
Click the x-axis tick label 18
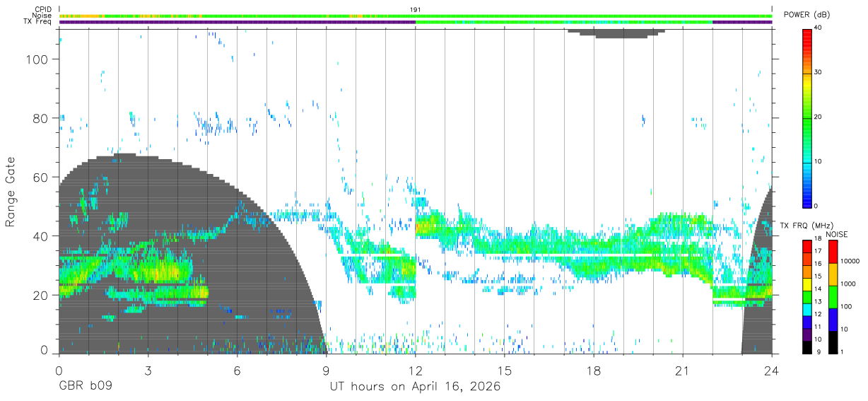click(x=594, y=371)
